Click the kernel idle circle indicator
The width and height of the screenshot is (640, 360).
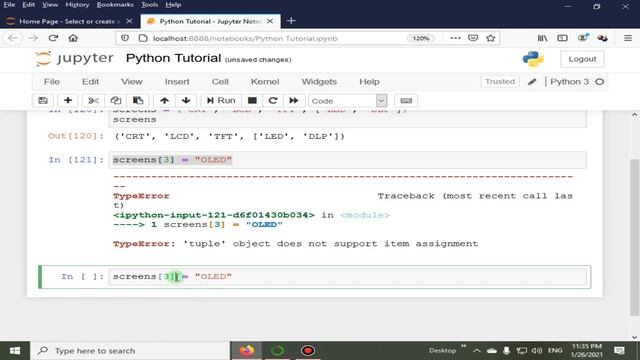[x=600, y=82]
